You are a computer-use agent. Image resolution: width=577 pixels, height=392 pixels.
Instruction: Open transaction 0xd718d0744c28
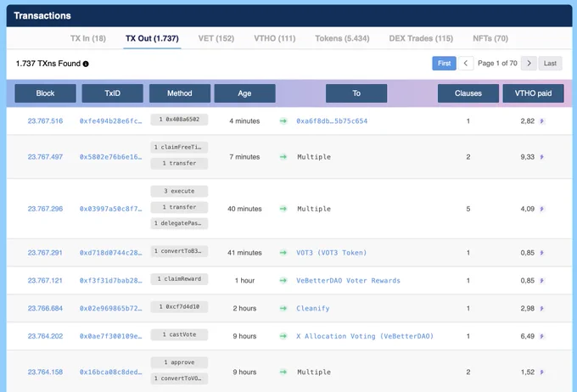[x=111, y=253]
